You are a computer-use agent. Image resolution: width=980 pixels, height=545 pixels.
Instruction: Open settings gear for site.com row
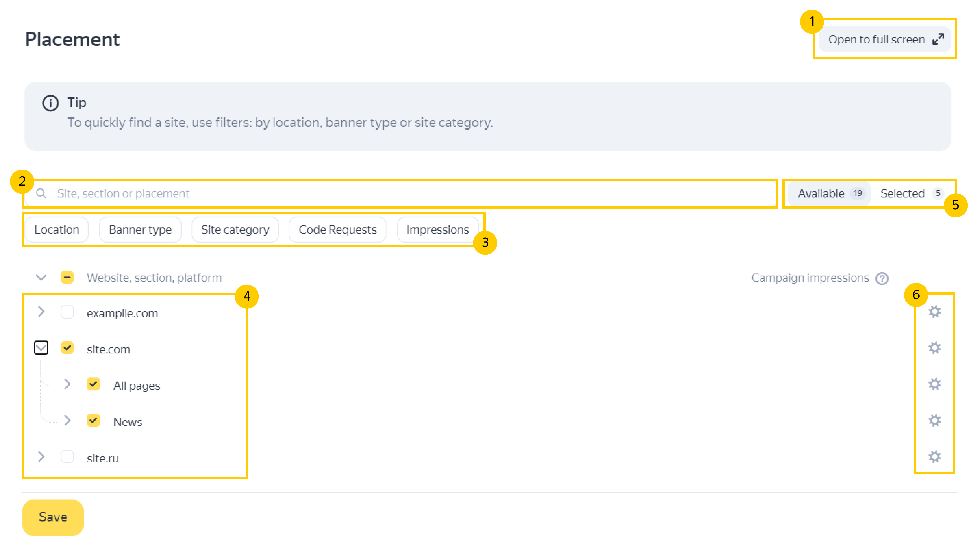(934, 348)
